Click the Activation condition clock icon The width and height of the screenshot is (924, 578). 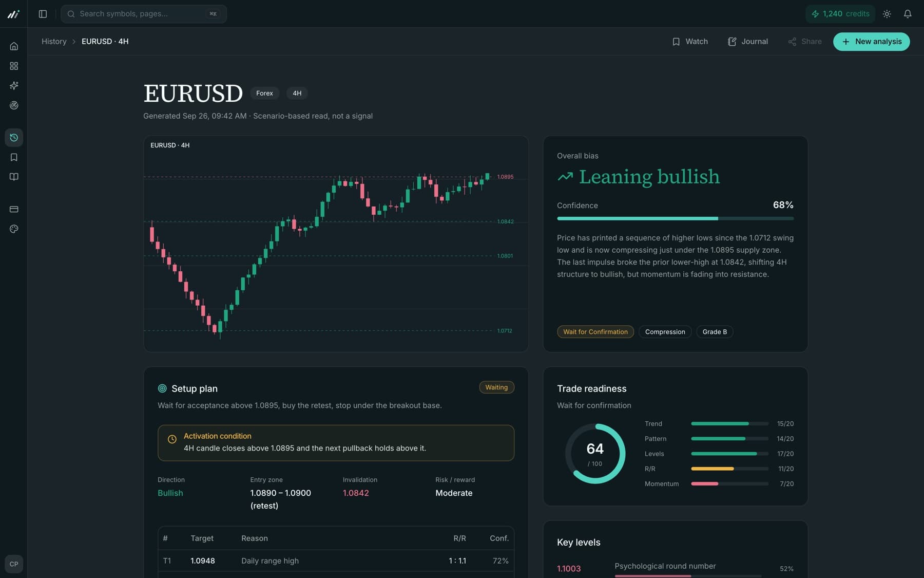click(172, 439)
